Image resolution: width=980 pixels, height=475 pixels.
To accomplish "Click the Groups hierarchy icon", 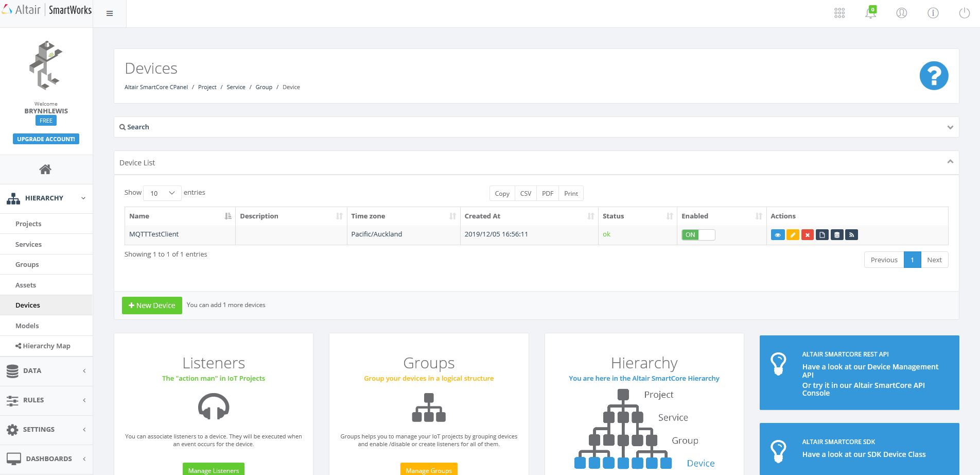I will point(429,408).
